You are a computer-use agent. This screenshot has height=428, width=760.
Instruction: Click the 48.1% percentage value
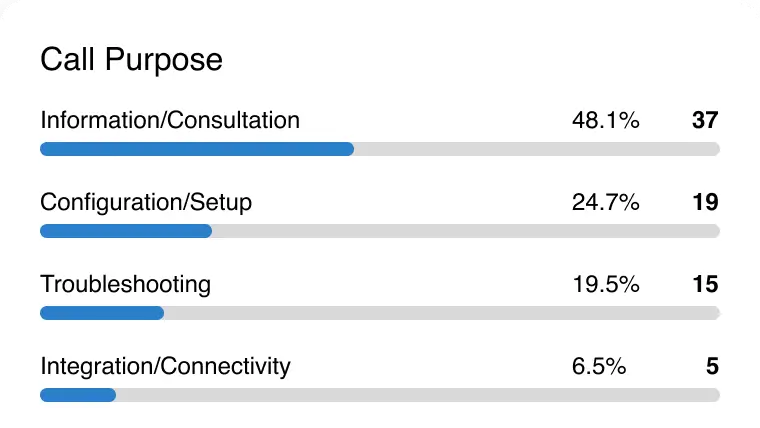[605, 121]
